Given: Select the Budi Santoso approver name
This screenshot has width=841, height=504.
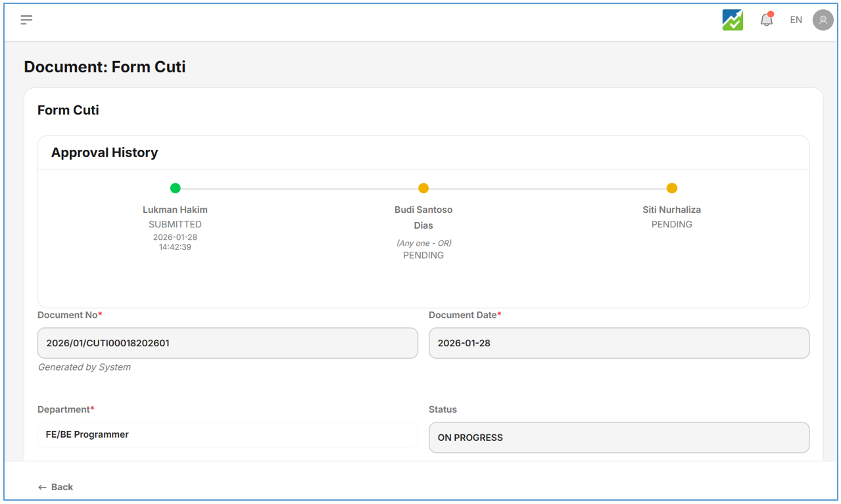Looking at the screenshot, I should (x=423, y=210).
